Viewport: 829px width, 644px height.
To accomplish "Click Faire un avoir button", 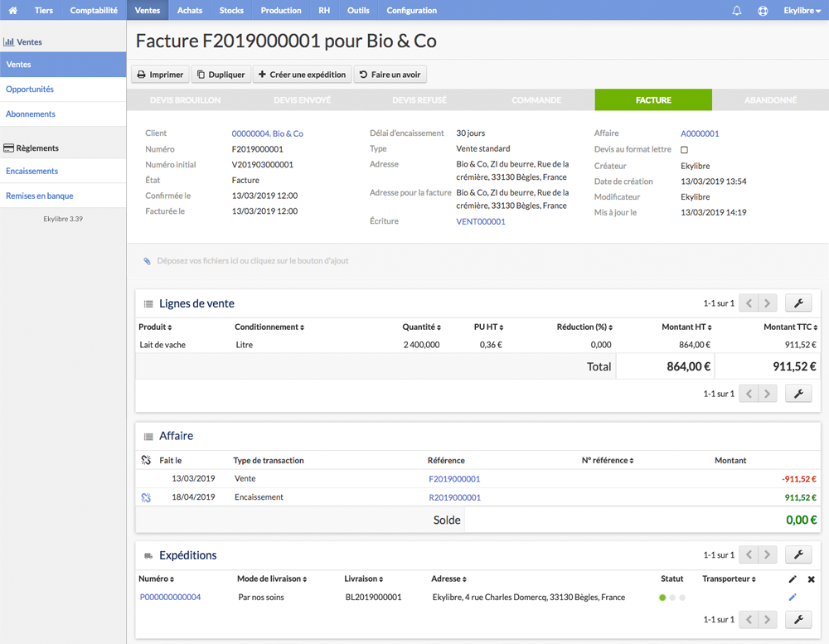I will click(390, 75).
